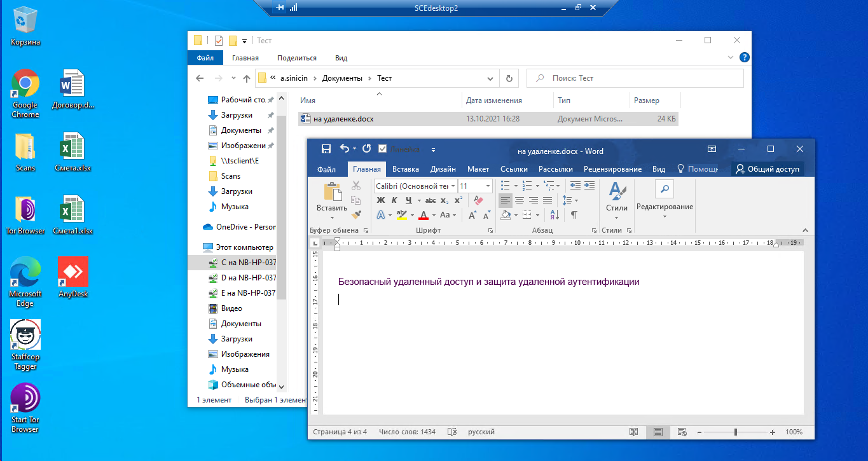The image size is (868, 461).
Task: Click the Save icon in Word
Action: point(326,149)
